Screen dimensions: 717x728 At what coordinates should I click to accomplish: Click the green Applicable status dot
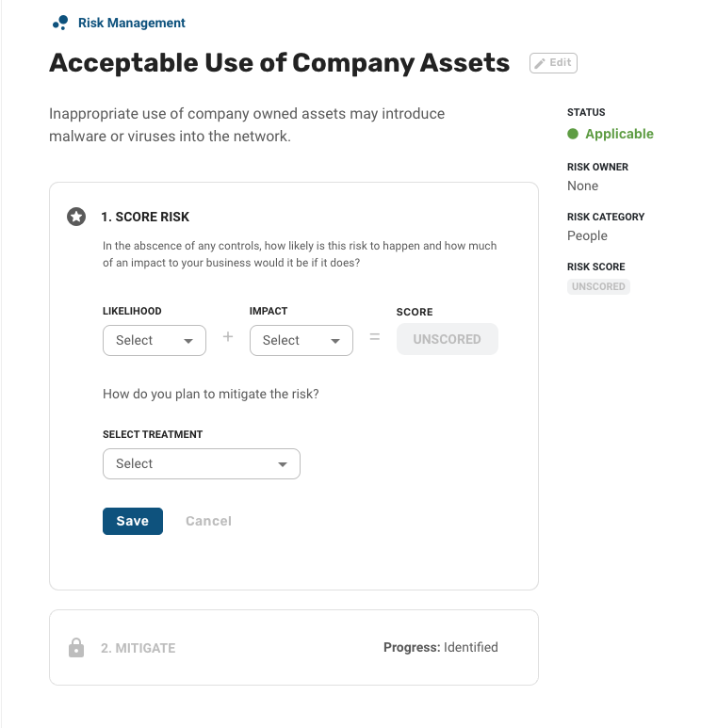pyautogui.click(x=573, y=134)
